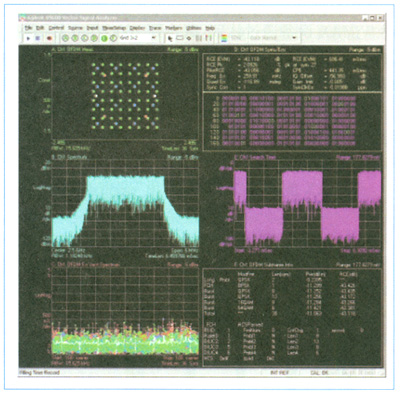Click the blue play/run measurement button
Image resolution: width=400 pixels, height=394 pixels.
click(28, 38)
